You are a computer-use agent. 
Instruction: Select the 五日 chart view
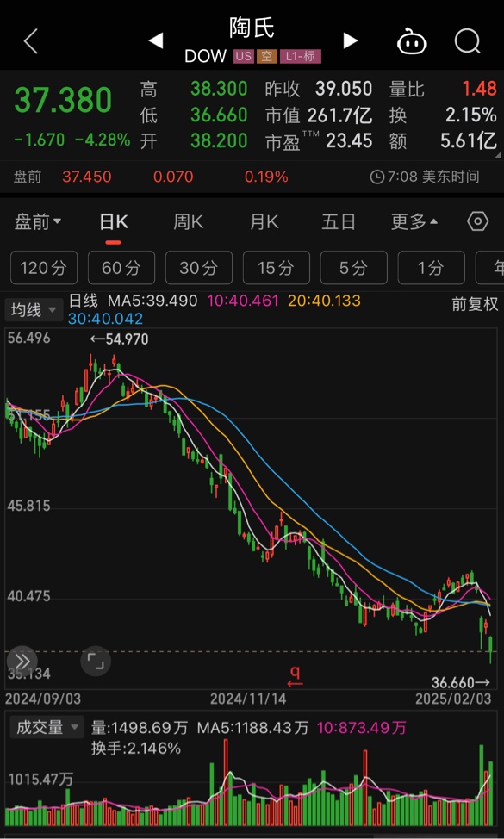tap(339, 221)
